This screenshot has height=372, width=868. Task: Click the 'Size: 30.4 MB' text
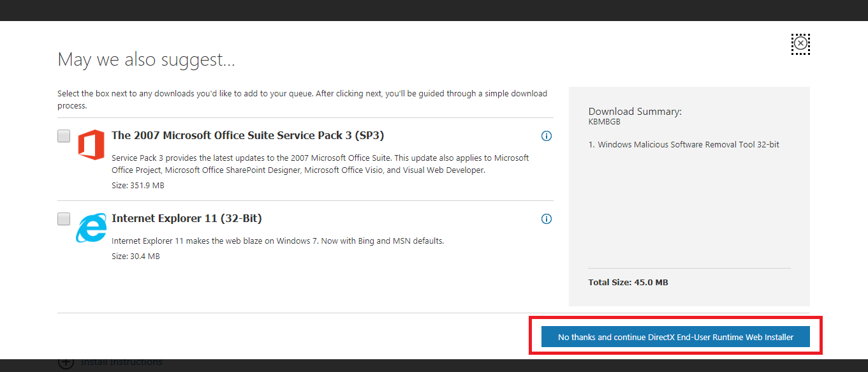tap(136, 257)
